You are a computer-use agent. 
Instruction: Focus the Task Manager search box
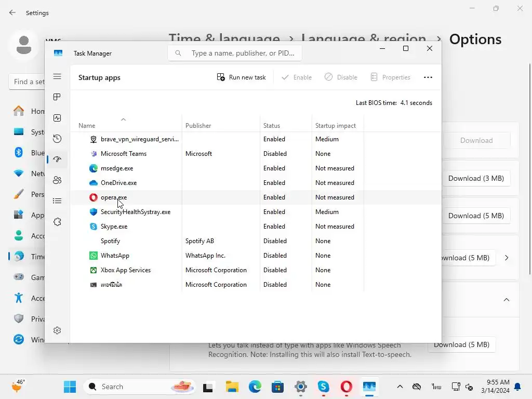pos(235,54)
